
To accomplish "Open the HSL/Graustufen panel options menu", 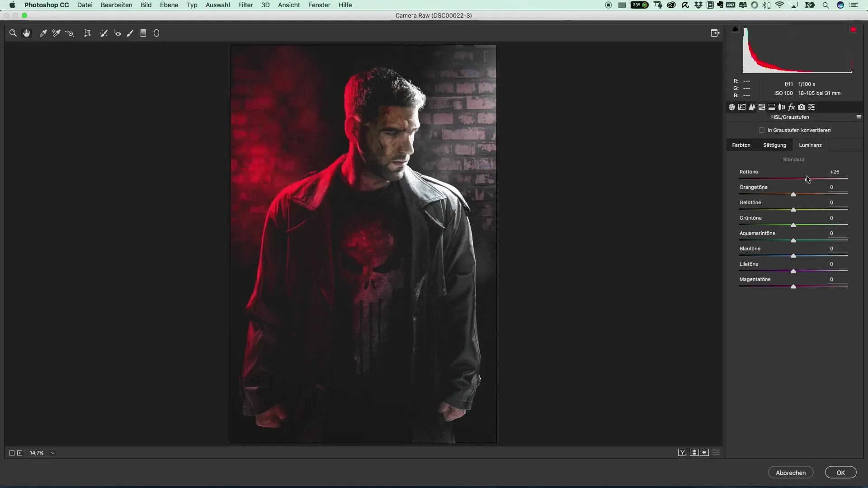I will click(859, 117).
